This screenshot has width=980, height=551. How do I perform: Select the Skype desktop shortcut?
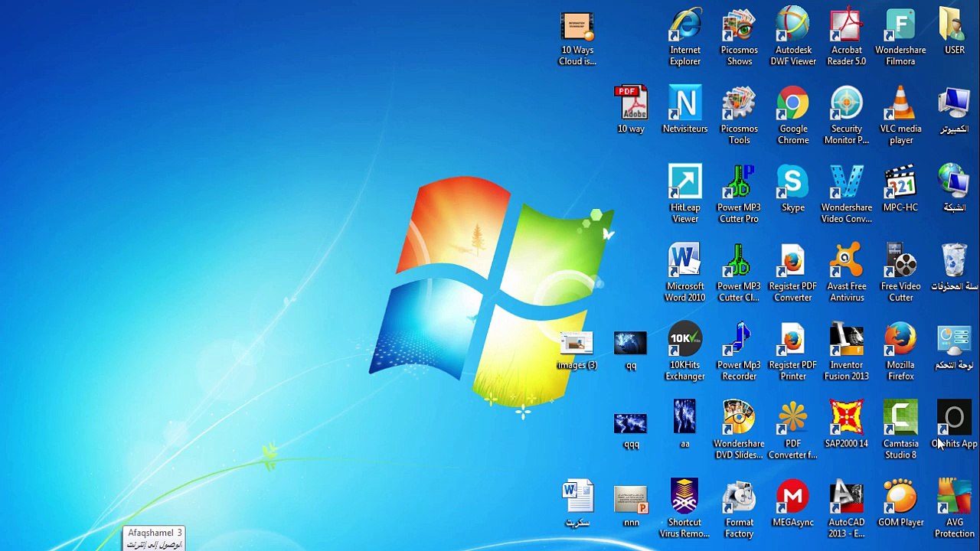point(793,189)
